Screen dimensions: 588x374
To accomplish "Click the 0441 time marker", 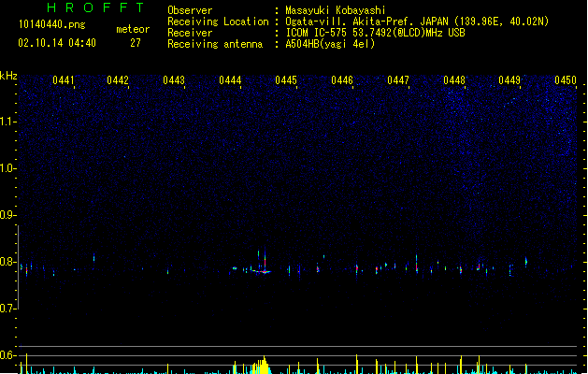I will pyautogui.click(x=63, y=80).
